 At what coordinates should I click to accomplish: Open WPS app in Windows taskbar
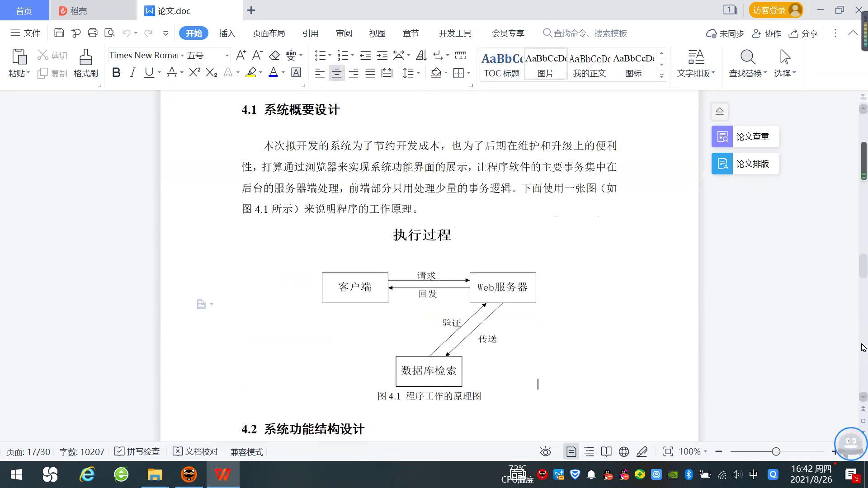point(222,474)
